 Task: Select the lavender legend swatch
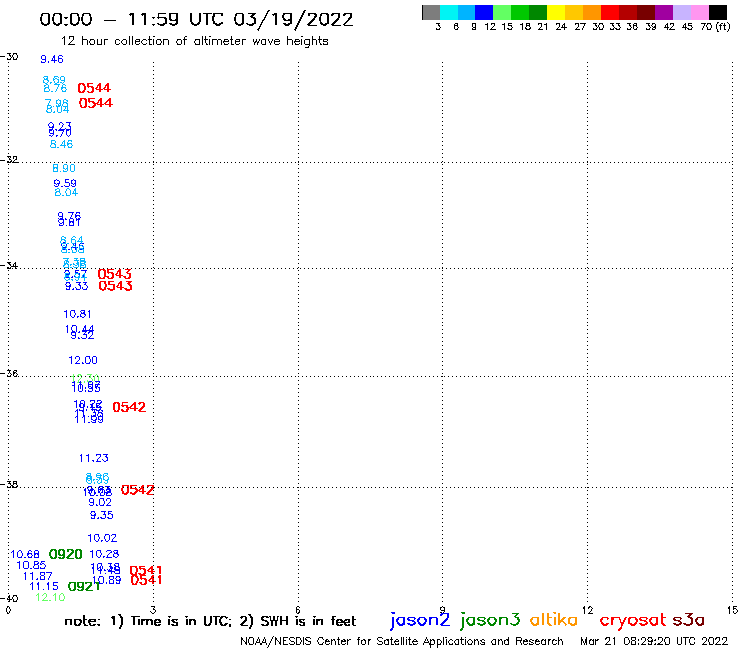[681, 12]
